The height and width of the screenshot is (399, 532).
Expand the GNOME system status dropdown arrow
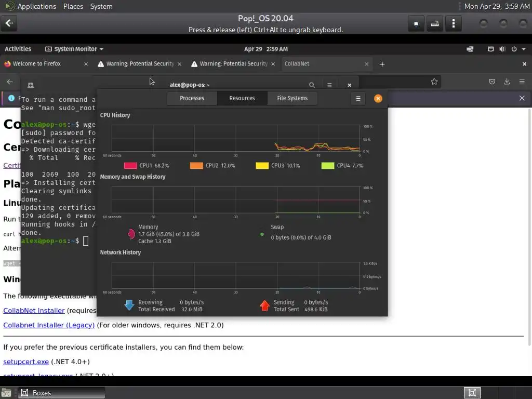click(x=524, y=49)
